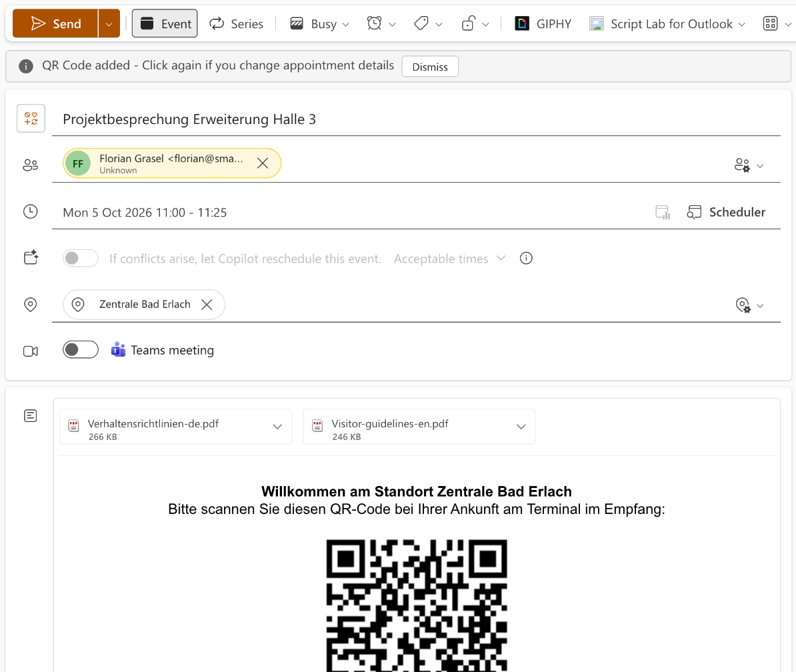Click the categorize tag icon
Image resolution: width=796 pixels, height=672 pixels.
click(x=421, y=23)
